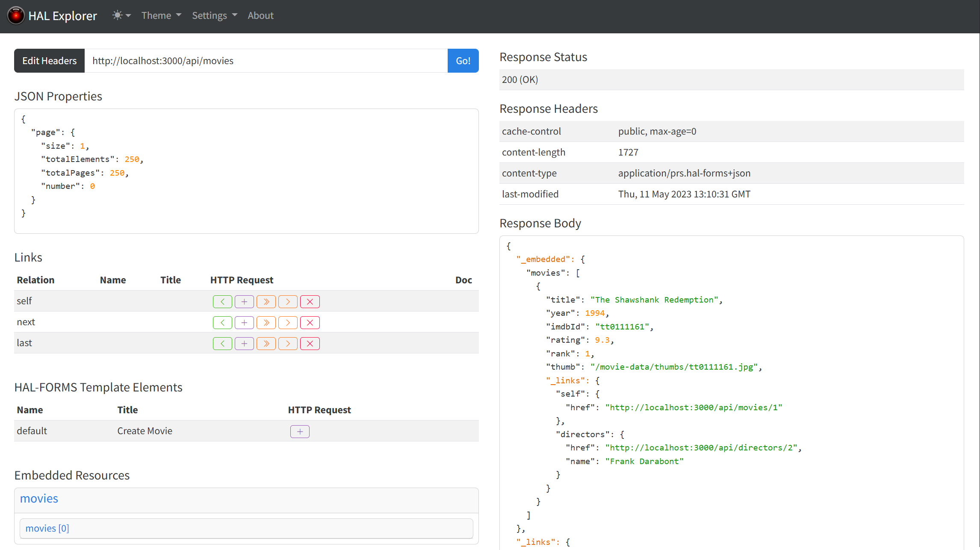Expand the movies [0] embedded item

[x=47, y=529]
